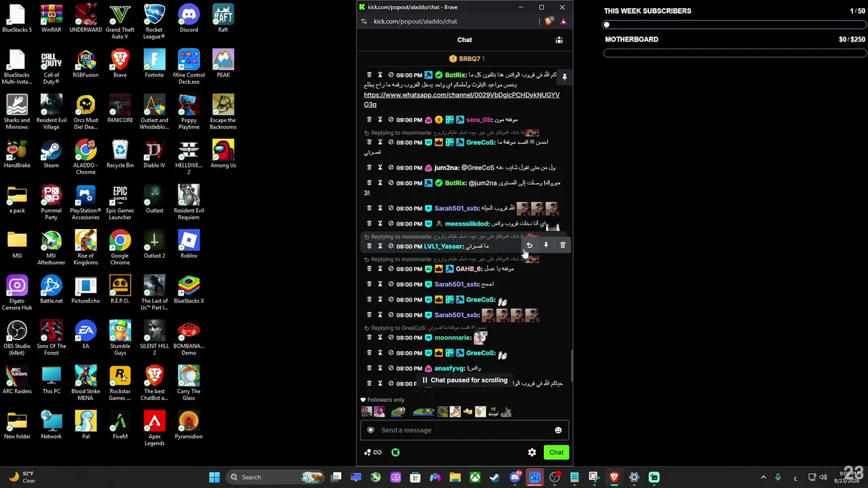The image size is (868, 488).
Task: Timeout moonmarie with hourglass icon
Action: tap(380, 338)
